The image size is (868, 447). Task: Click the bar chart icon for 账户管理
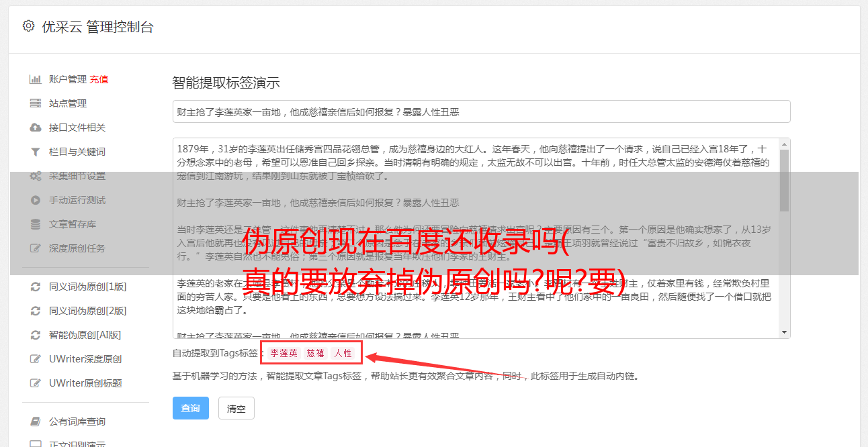coord(36,79)
